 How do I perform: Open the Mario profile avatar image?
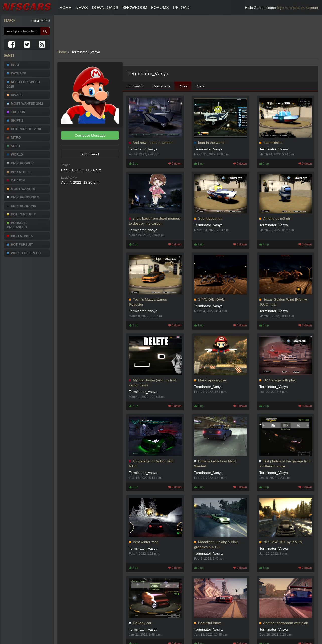90,95
